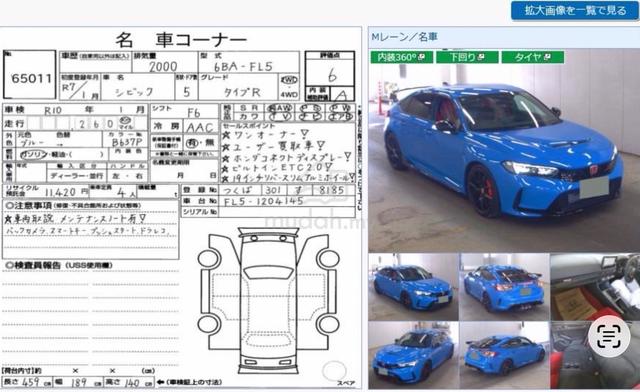The height and width of the screenshot is (392, 640).
Task: Click recycle deposit amount 11,420
Action: point(60,192)
